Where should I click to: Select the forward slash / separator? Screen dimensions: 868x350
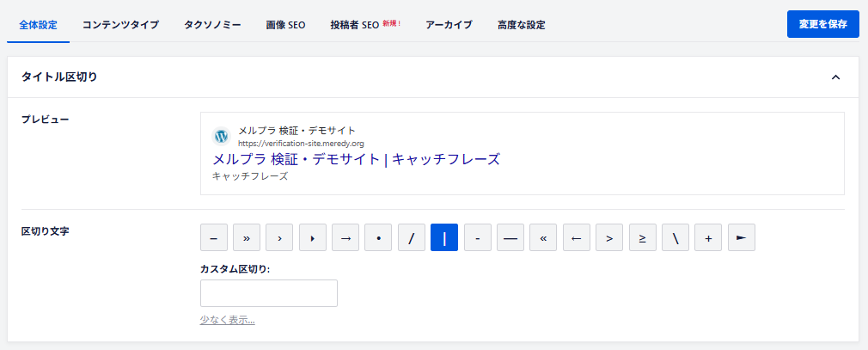click(x=412, y=237)
